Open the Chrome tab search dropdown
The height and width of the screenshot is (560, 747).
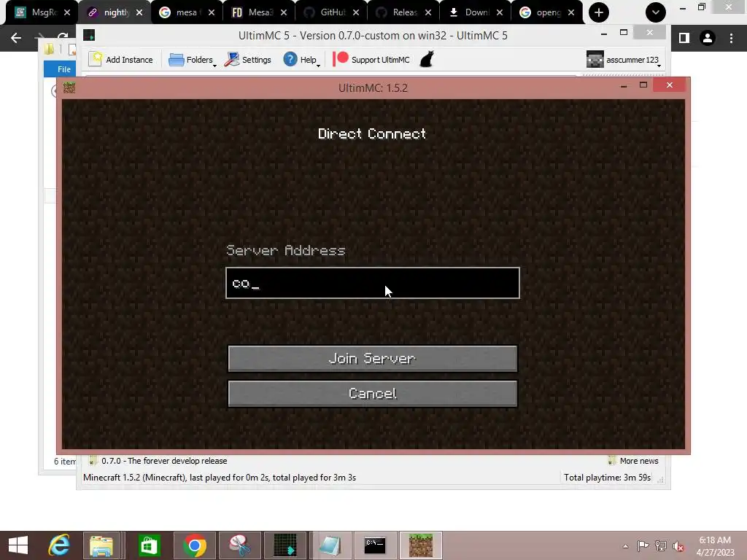[656, 12]
